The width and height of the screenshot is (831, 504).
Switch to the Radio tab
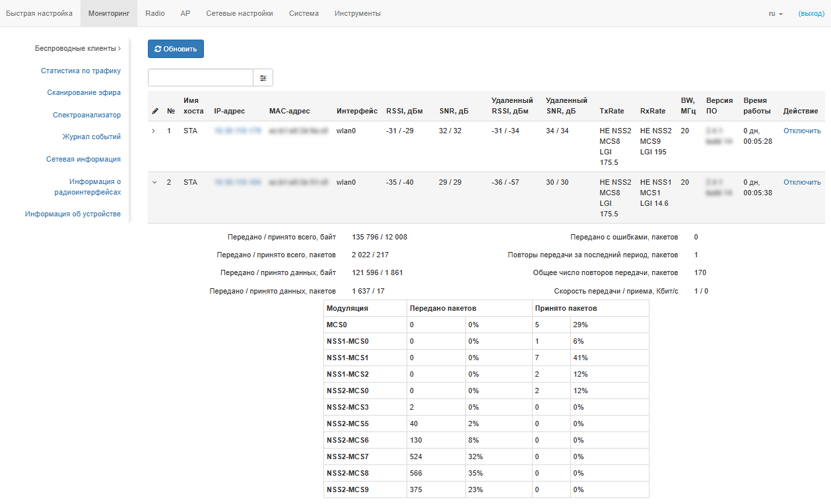pos(155,13)
